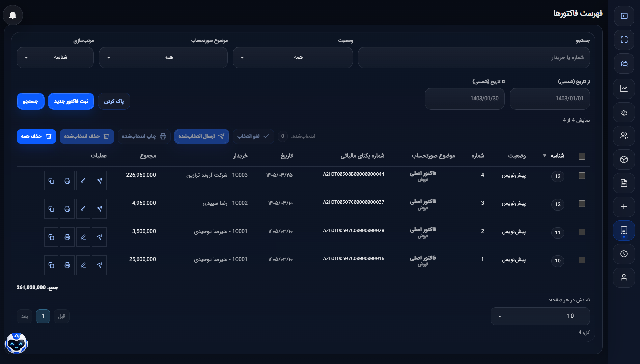
Task: Focus the شماره یا خریدار search field
Action: (474, 57)
